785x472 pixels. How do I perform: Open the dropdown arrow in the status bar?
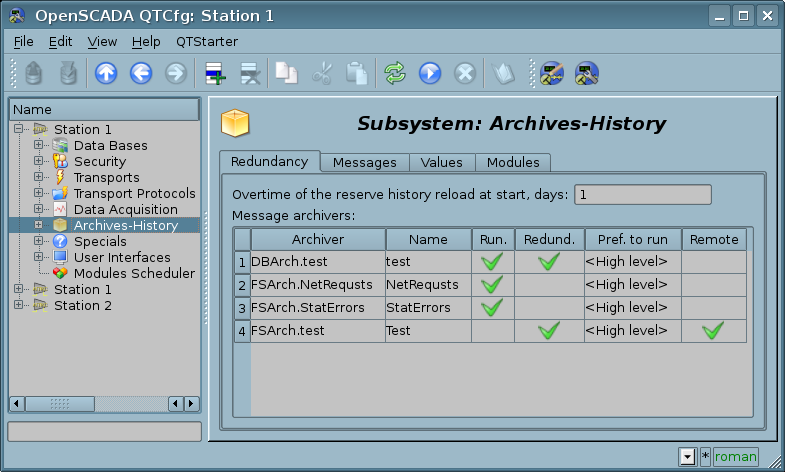(x=687, y=457)
